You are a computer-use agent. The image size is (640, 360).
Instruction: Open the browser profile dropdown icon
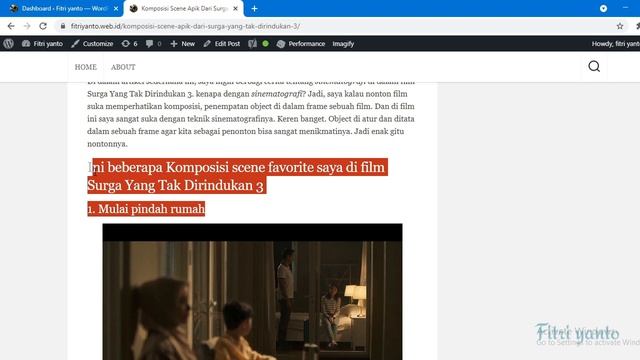(603, 9)
